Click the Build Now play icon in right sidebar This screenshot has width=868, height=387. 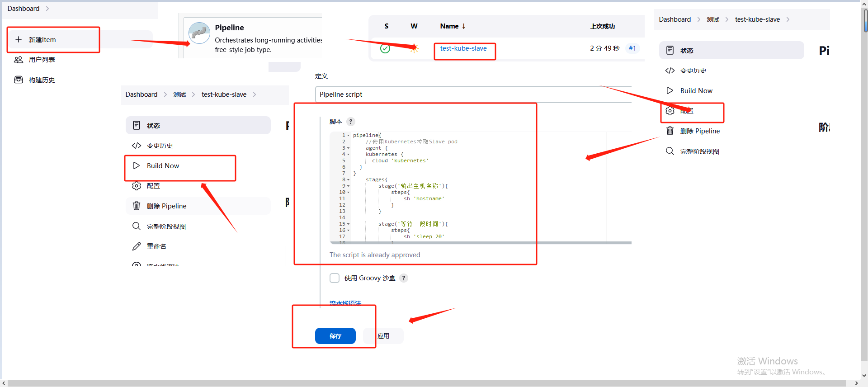[670, 90]
